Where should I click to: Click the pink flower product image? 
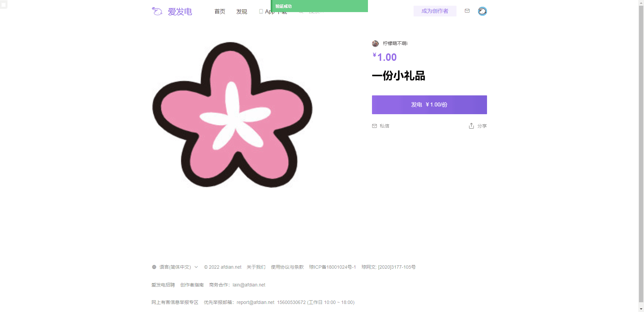point(232,115)
